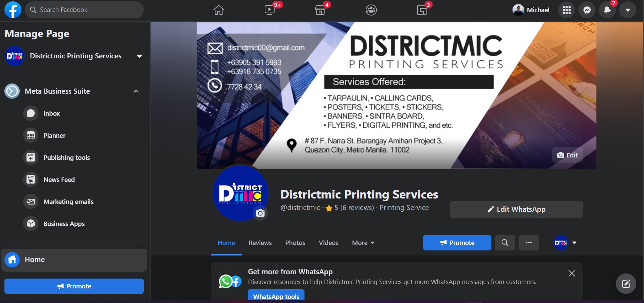Switch to the Reviews tab
Screen dimensions: 644x303
pos(260,243)
